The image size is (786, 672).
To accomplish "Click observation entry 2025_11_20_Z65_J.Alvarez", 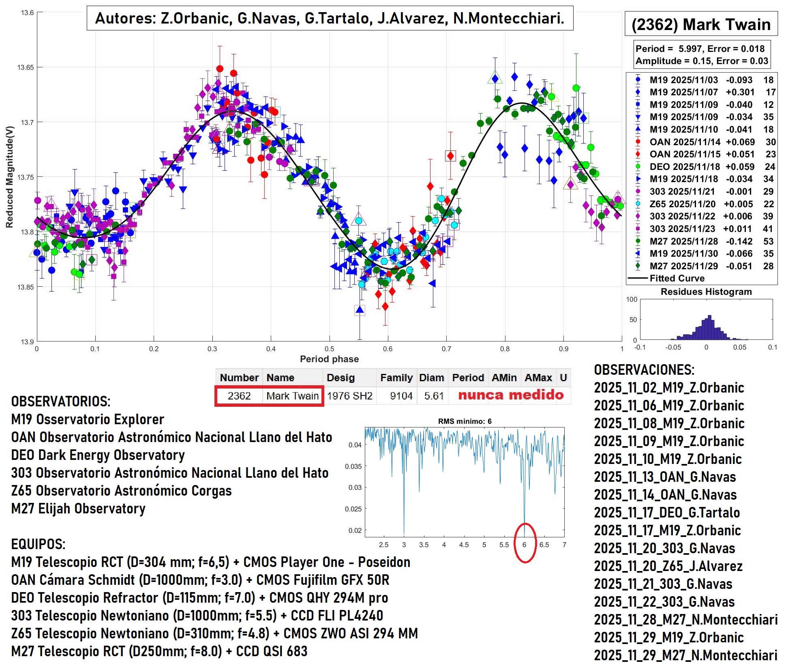I will point(668,566).
